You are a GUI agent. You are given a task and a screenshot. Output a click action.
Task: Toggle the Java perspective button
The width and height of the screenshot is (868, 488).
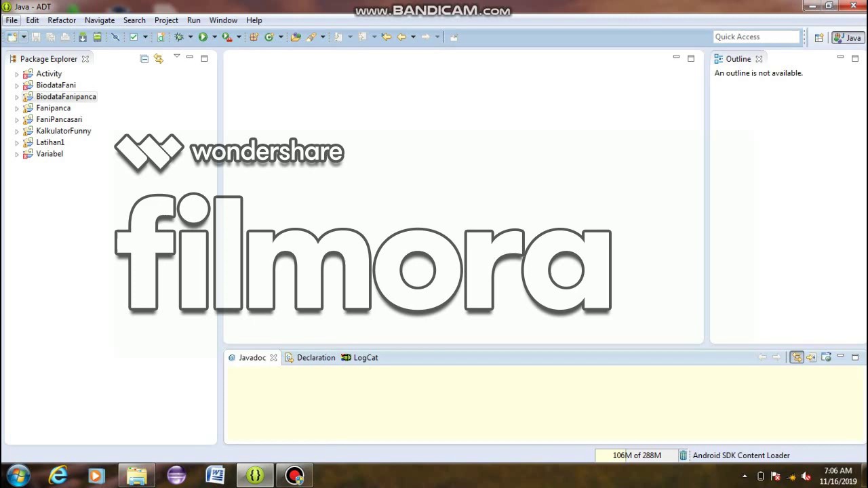(847, 37)
